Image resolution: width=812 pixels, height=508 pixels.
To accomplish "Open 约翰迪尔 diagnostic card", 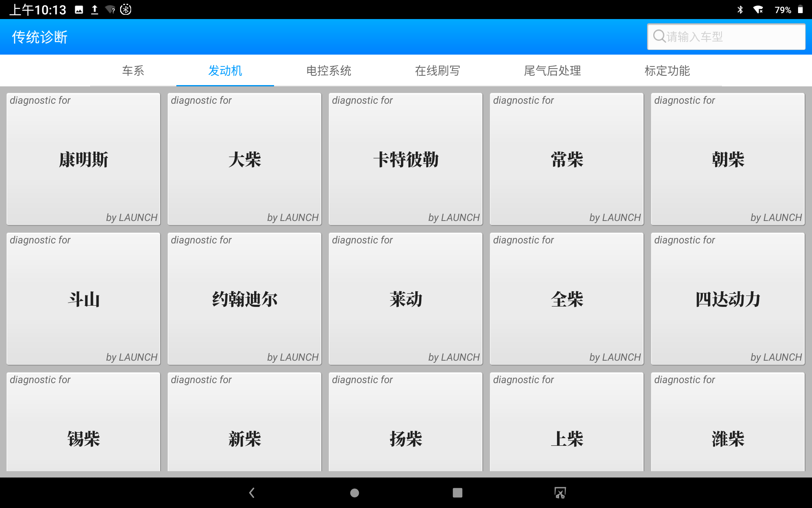I will click(244, 299).
